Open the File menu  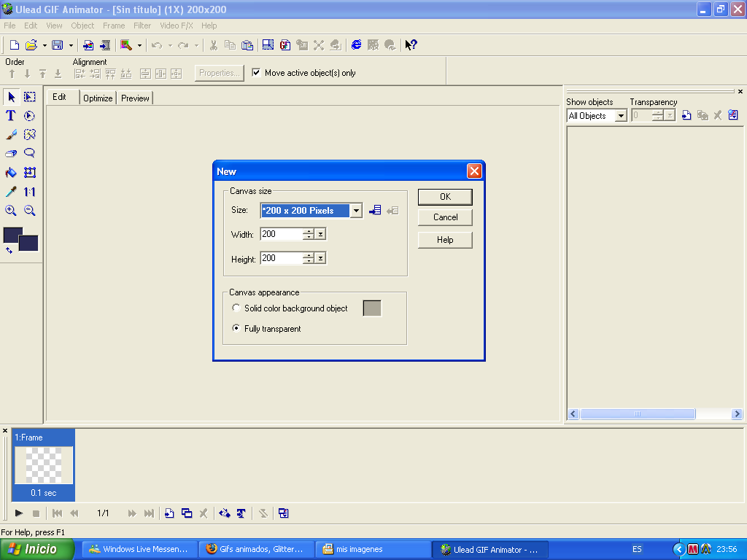coord(9,26)
